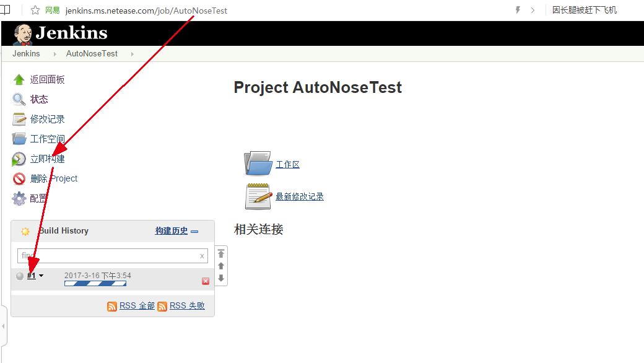The image size is (644, 363).
Task: Click the browser address bar URL
Action: pos(146,11)
